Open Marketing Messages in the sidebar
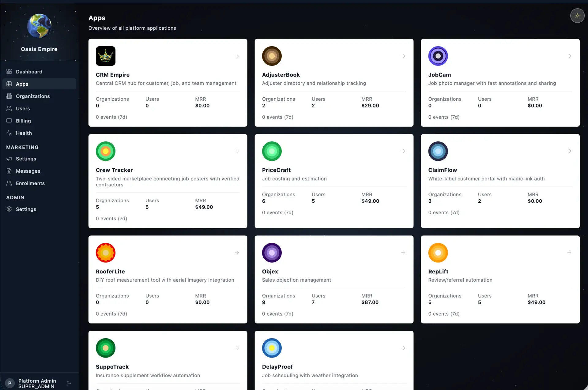Screen dimensions: 588x390 click(x=39, y=171)
